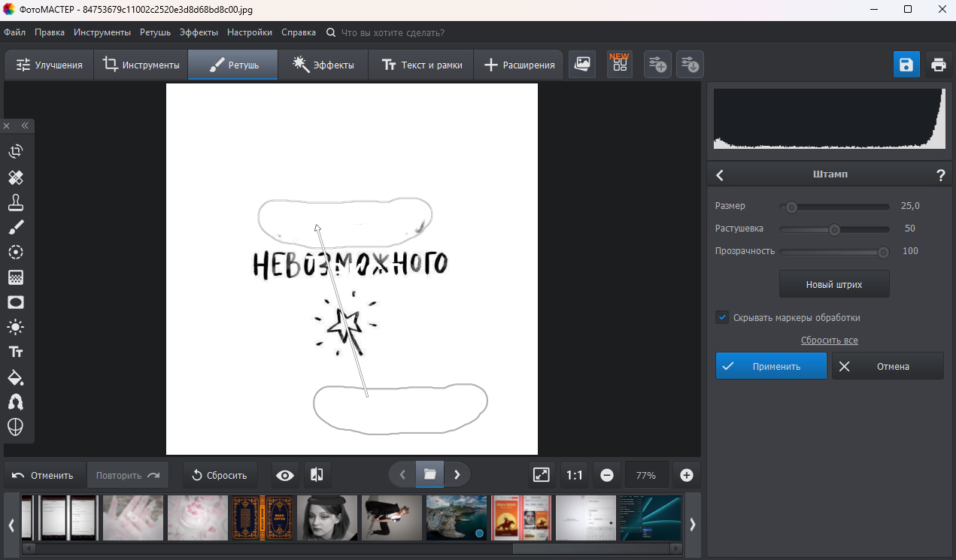
Task: Switch to the Улучшения tab
Action: 49,65
